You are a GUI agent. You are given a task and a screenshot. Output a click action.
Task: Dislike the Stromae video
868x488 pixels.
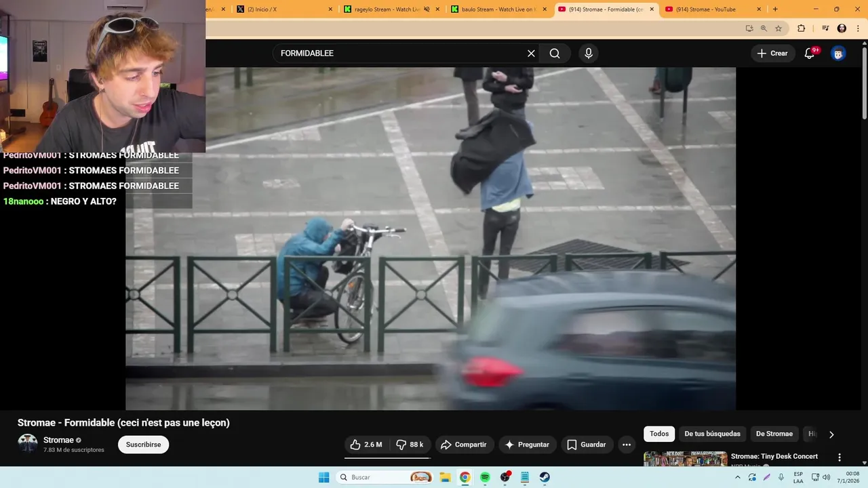410,445
